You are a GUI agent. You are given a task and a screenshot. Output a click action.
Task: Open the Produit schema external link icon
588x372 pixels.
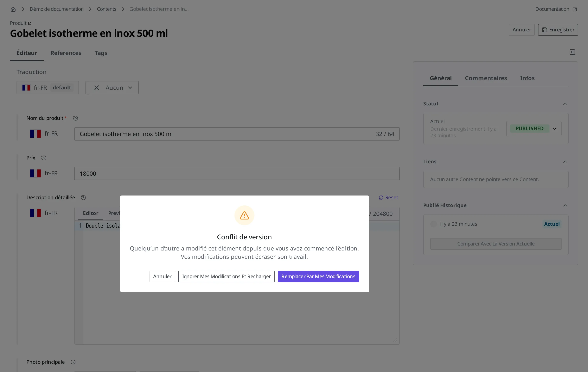pyautogui.click(x=30, y=23)
